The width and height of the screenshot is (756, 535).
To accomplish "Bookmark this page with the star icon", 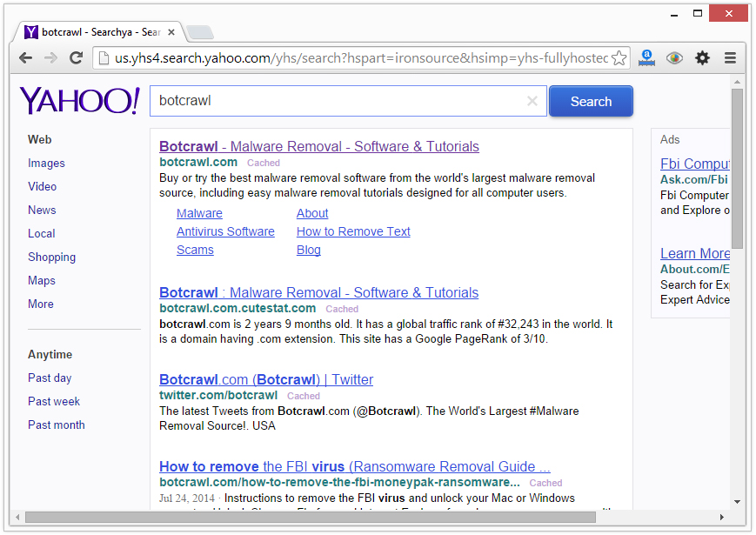I will pyautogui.click(x=619, y=58).
